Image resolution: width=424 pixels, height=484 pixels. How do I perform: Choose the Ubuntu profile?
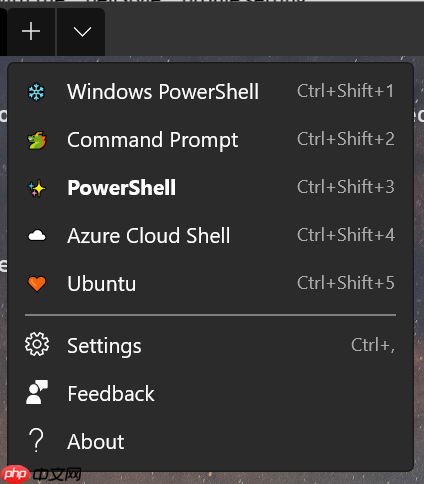(210, 284)
